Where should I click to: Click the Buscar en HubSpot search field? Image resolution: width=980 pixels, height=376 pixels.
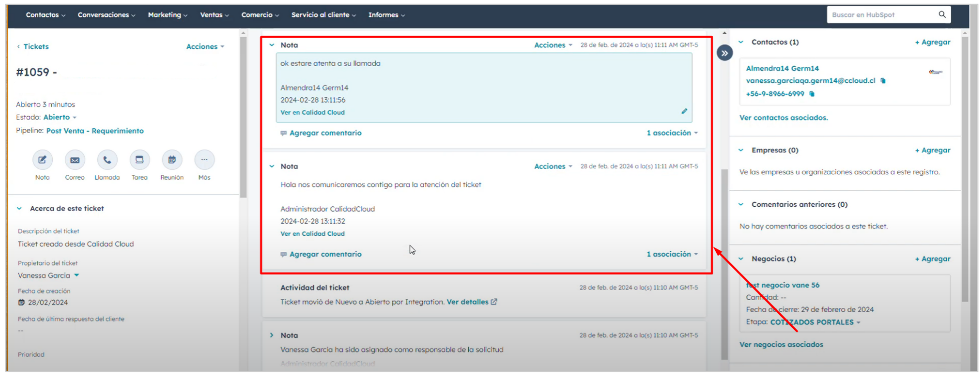(882, 15)
